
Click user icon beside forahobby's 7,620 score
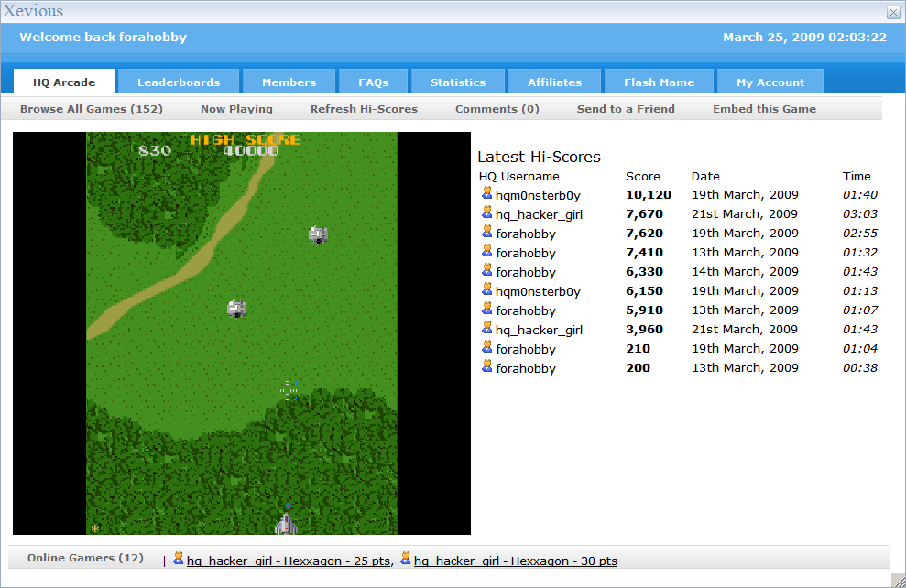click(486, 232)
